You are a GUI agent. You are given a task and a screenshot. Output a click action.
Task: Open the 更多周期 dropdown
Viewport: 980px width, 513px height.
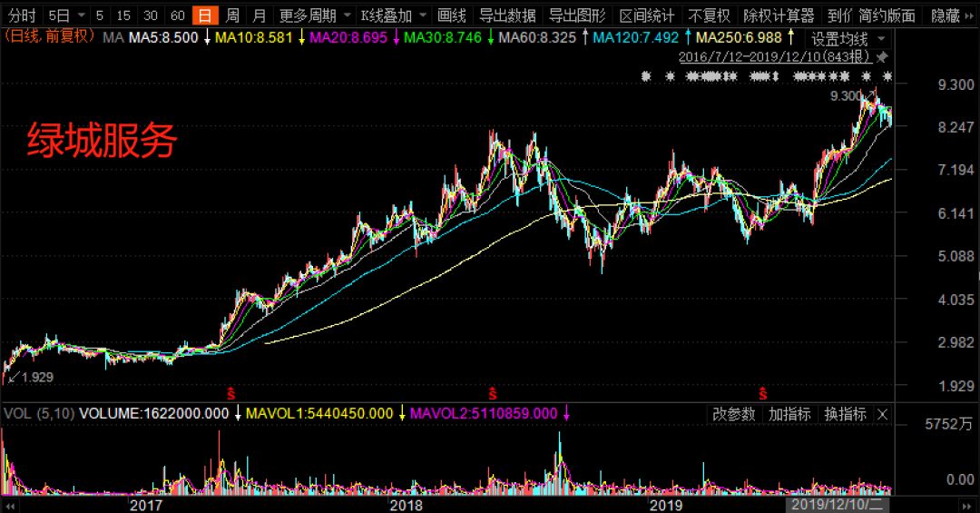click(x=314, y=15)
